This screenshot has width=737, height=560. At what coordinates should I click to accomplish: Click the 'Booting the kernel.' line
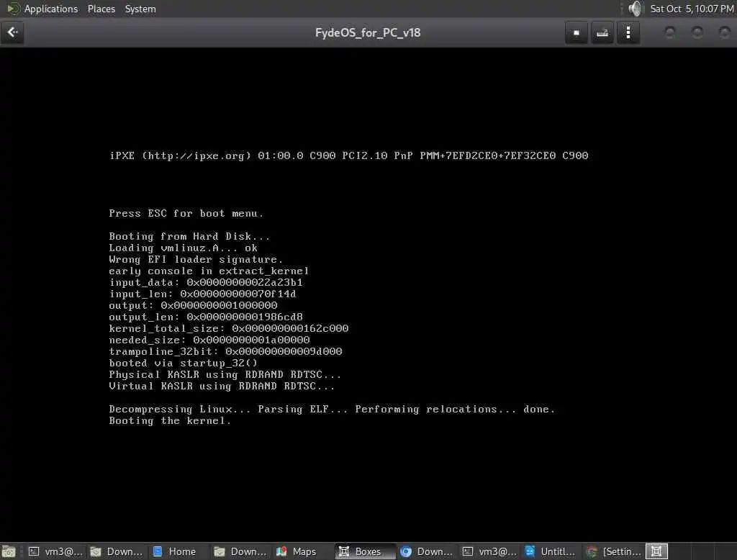click(x=170, y=421)
